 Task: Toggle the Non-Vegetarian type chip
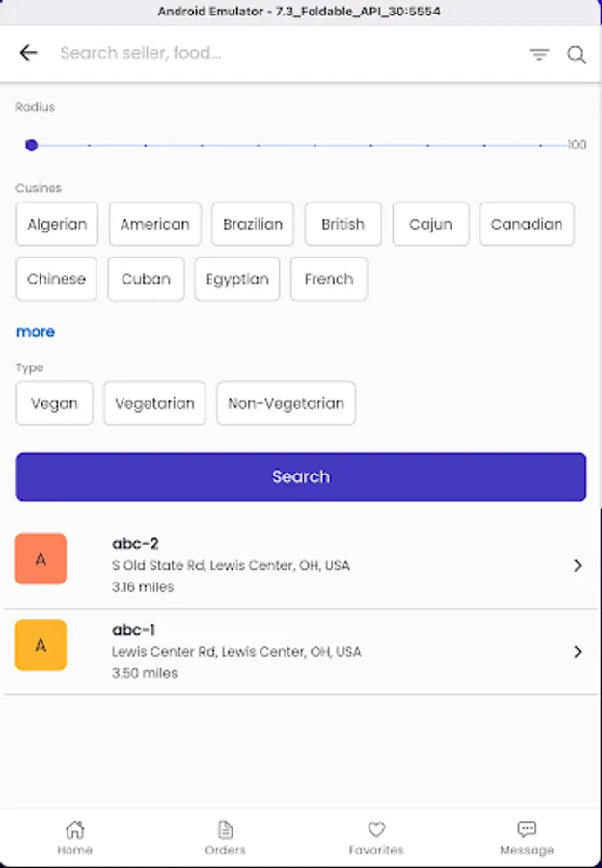[286, 403]
